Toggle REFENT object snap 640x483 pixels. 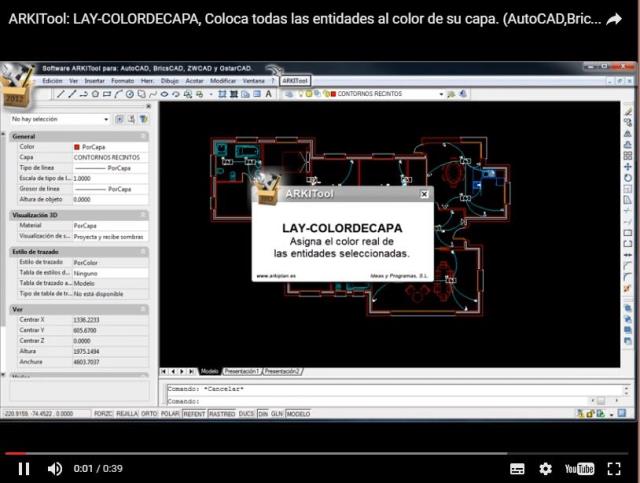tap(194, 414)
